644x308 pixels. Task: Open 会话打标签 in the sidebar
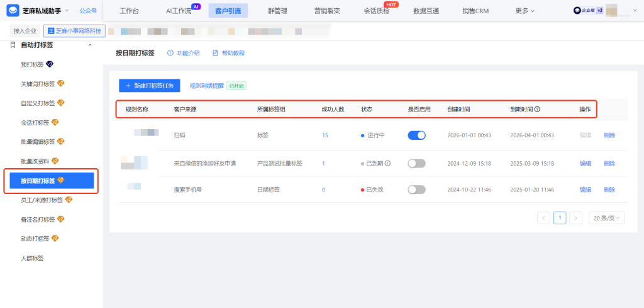point(35,123)
